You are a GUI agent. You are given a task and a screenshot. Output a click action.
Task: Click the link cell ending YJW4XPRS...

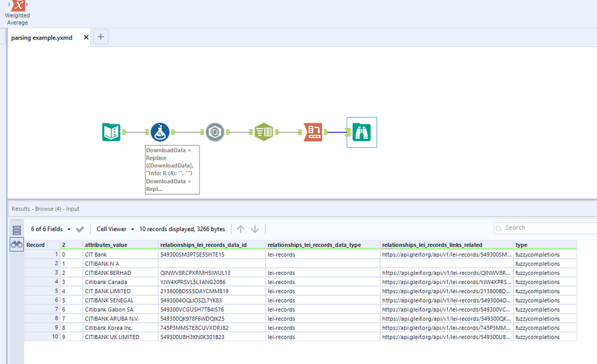coord(447,282)
